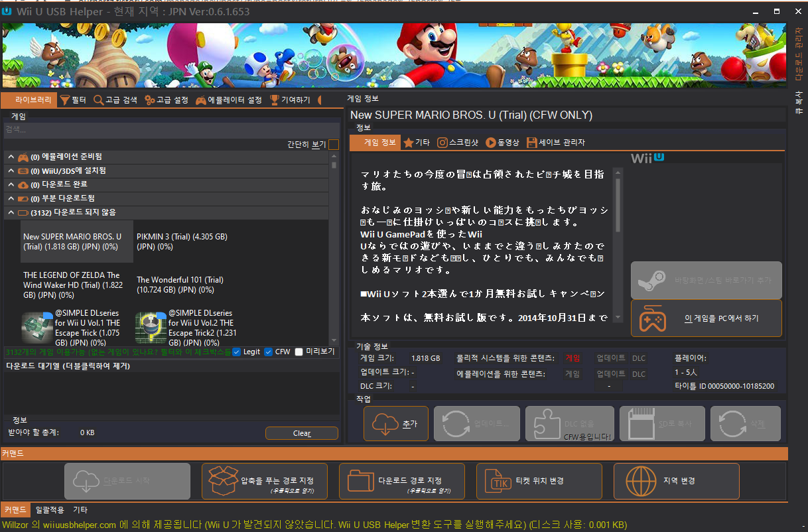Open 세이브 관리자 floppy-disk tab
Screen dimensions: 808x532
pyautogui.click(x=556, y=143)
